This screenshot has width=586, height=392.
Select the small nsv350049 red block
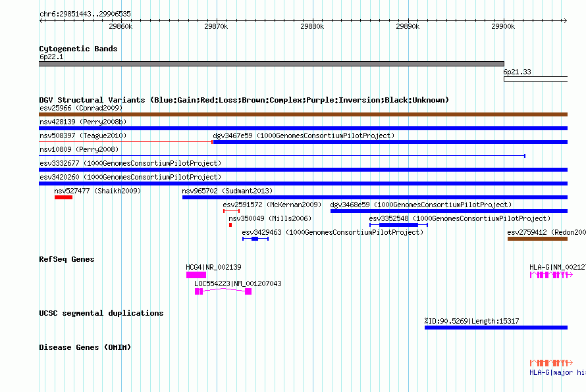point(230,225)
